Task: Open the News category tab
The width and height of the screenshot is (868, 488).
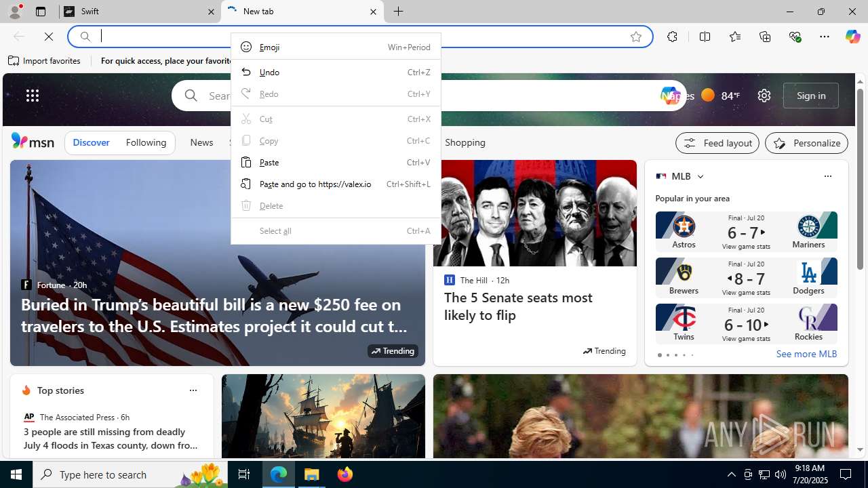Action: coord(201,142)
